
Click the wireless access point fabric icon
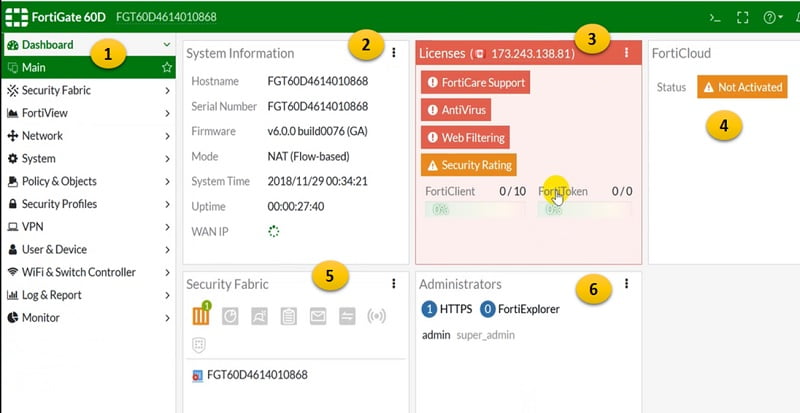[x=377, y=317]
